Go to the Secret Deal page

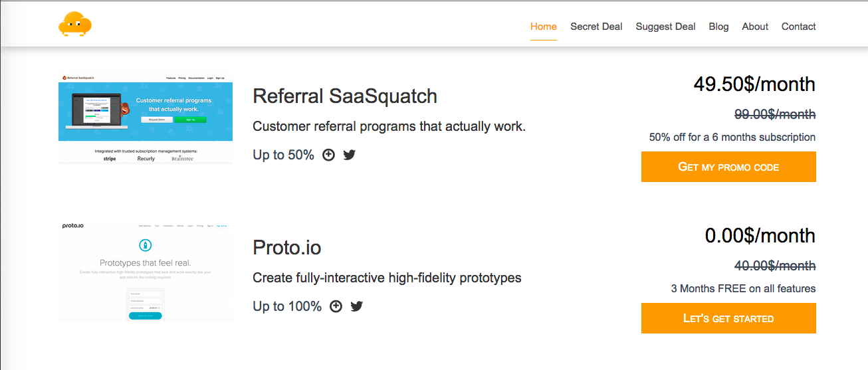click(596, 27)
